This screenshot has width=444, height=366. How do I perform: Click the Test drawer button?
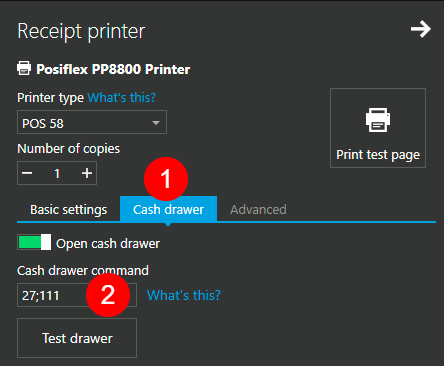(77, 338)
